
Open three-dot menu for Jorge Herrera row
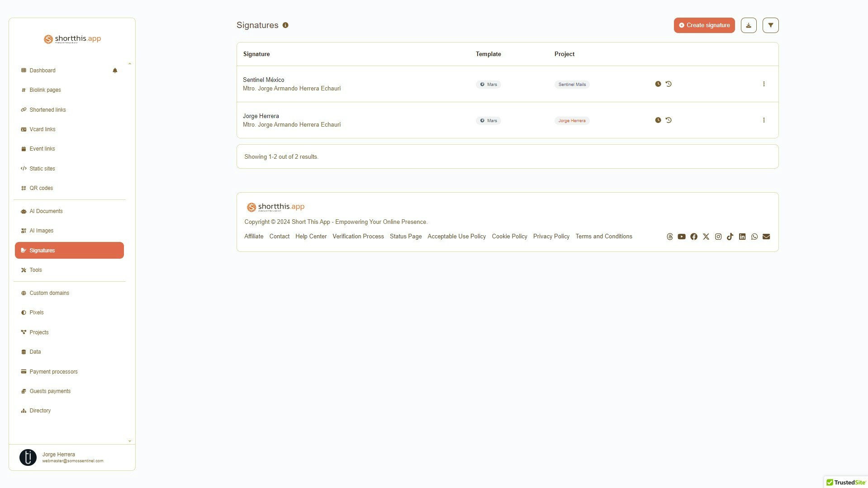(764, 120)
